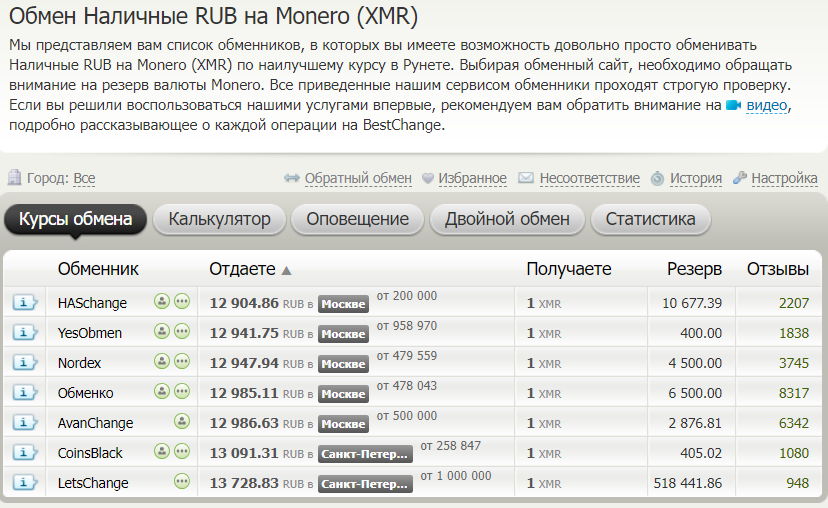
Task: Open the видео link
Action: click(767, 105)
